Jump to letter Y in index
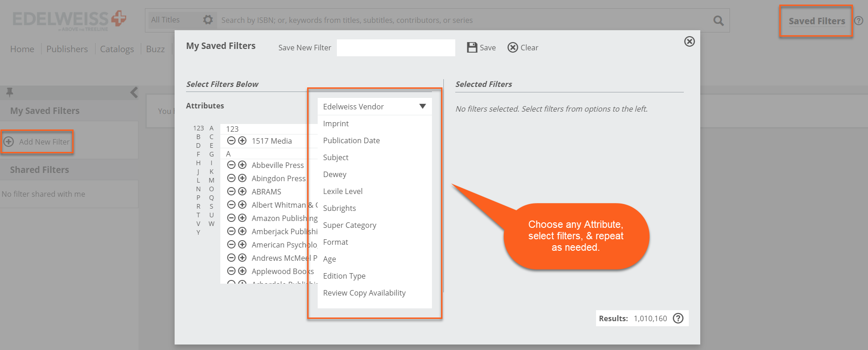Screen dimensions: 868x350 (198, 232)
